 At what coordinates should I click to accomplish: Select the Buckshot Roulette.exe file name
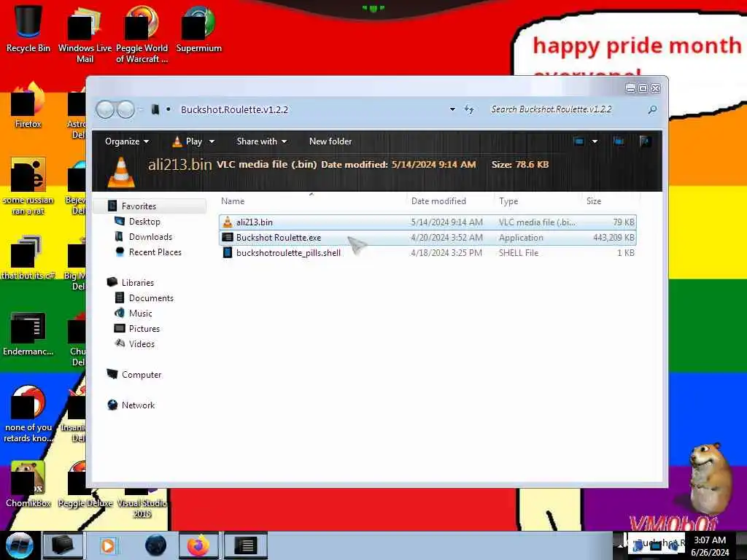pyautogui.click(x=279, y=238)
